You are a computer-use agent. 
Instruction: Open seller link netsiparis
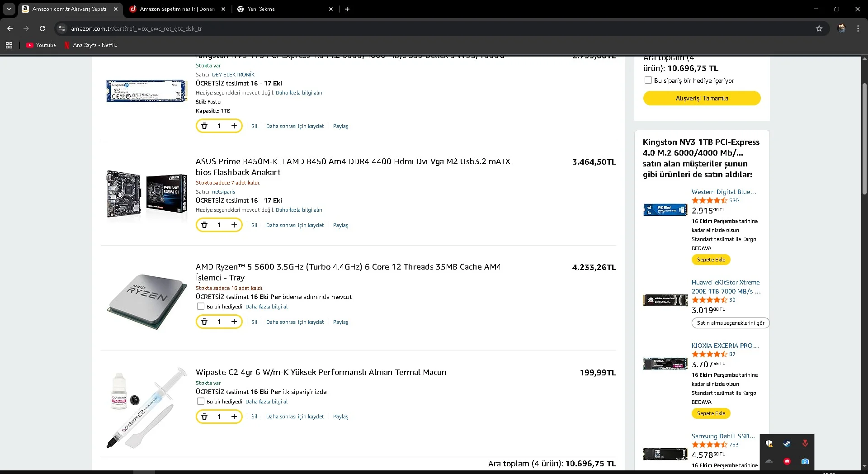pos(224,192)
